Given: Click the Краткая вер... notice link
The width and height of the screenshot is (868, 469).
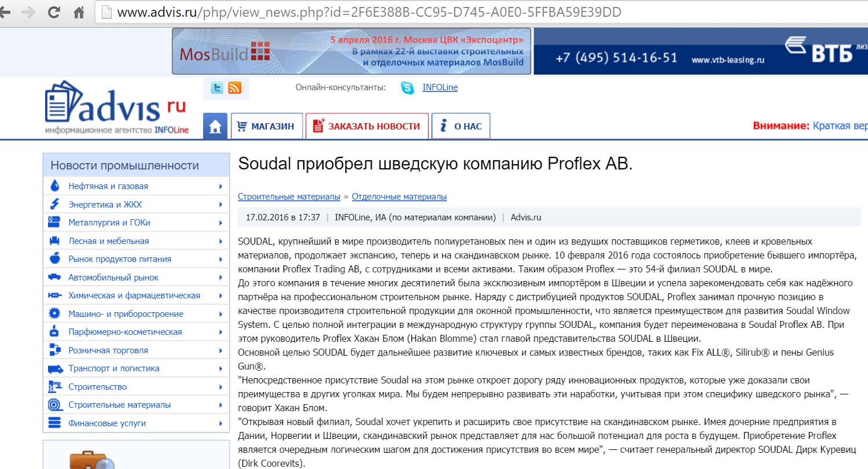Looking at the screenshot, I should pos(840,126).
